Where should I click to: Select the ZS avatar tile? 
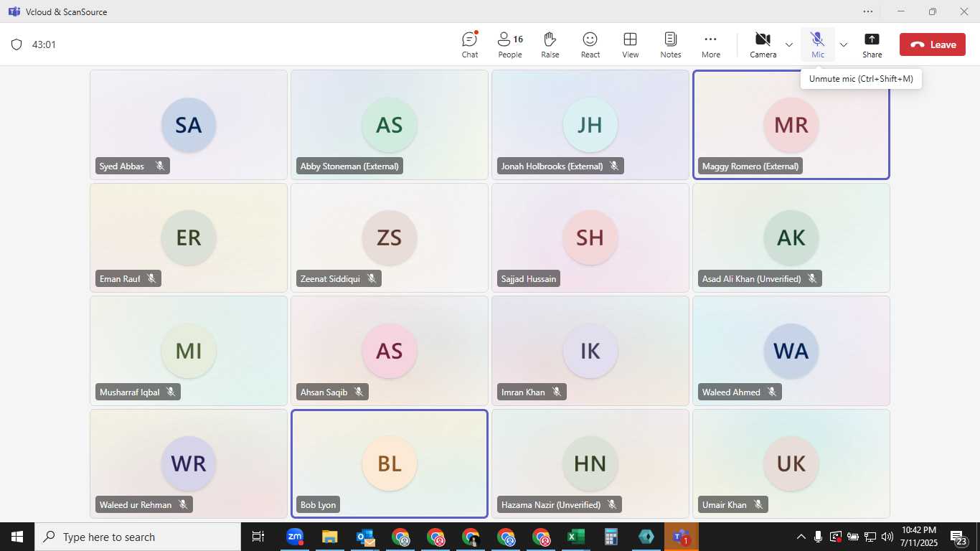point(390,237)
